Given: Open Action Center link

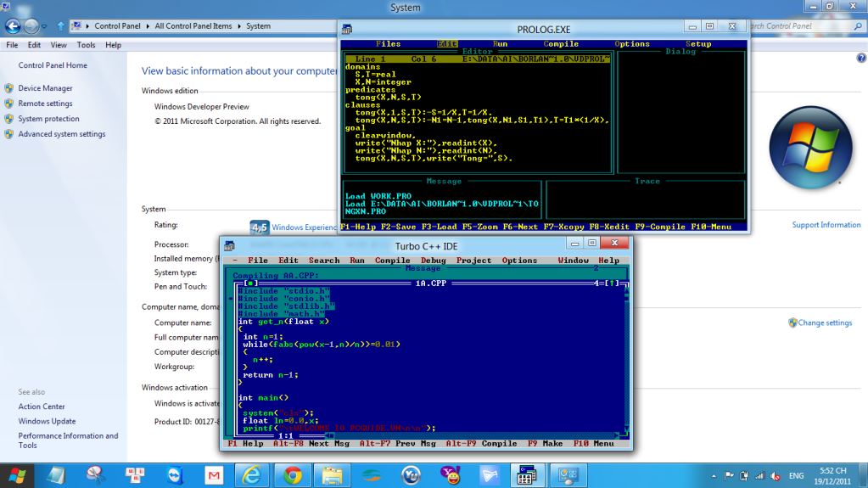Looking at the screenshot, I should 42,406.
